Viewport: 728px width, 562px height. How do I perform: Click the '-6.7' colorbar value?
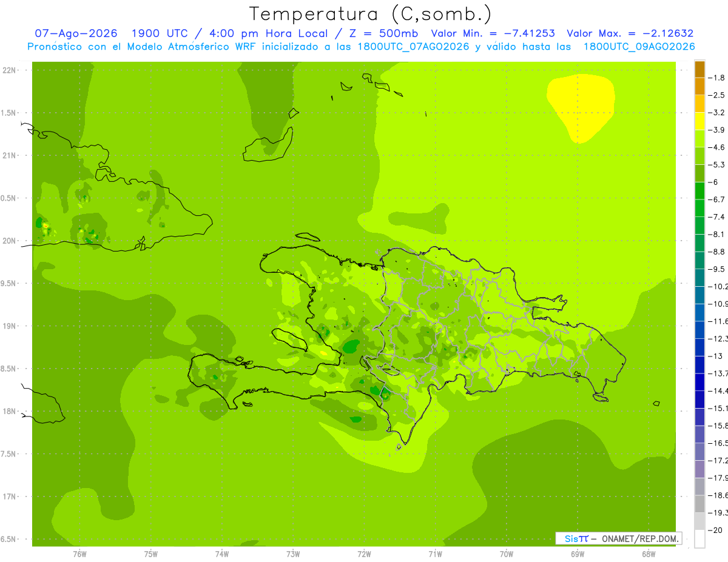[x=717, y=199]
